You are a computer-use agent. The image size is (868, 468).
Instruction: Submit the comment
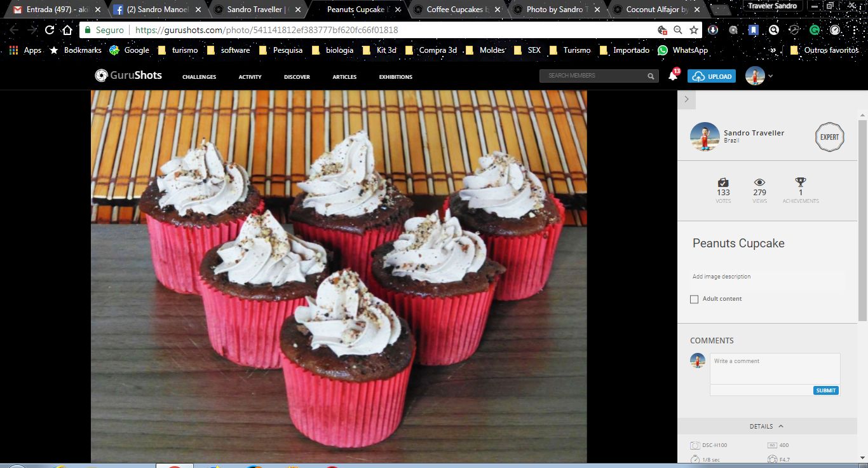click(825, 390)
